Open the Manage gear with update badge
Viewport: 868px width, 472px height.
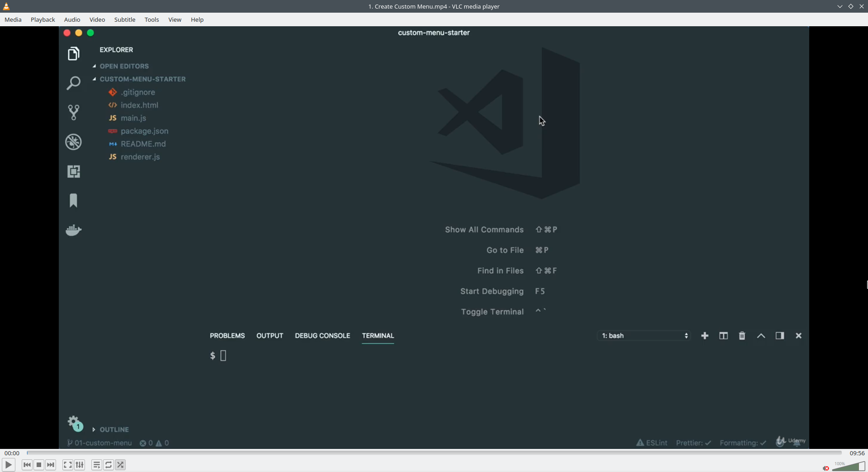pos(75,424)
